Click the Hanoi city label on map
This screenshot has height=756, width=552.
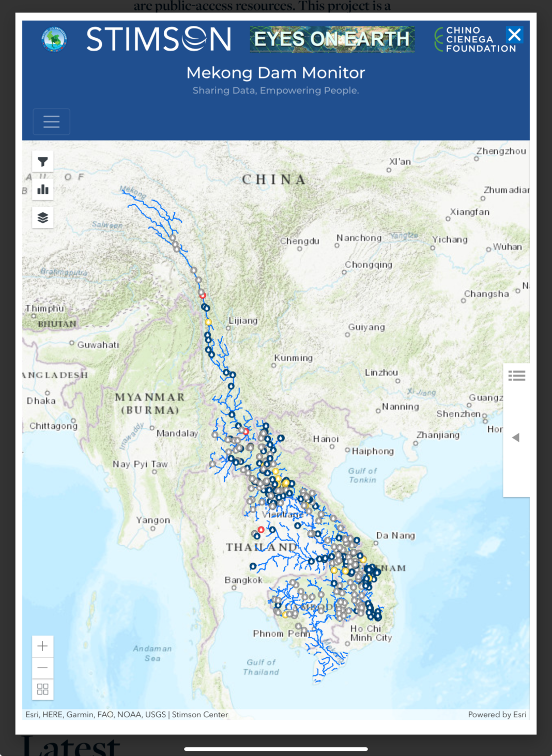tap(326, 439)
